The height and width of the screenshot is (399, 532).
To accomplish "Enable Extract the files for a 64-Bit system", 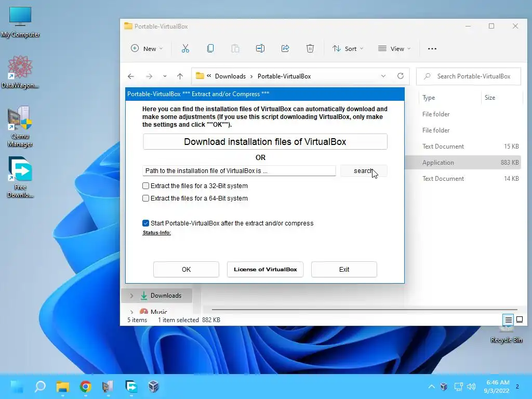I will click(145, 198).
